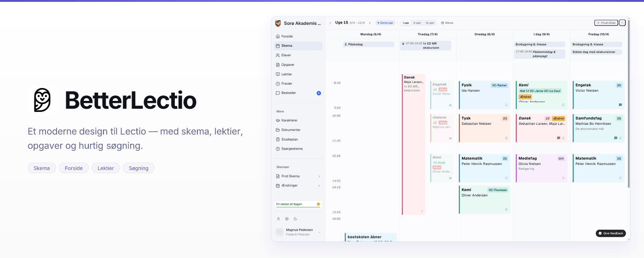The image size is (644, 258).
Task: Click the Fravær clock icon
Action: [x=278, y=83]
